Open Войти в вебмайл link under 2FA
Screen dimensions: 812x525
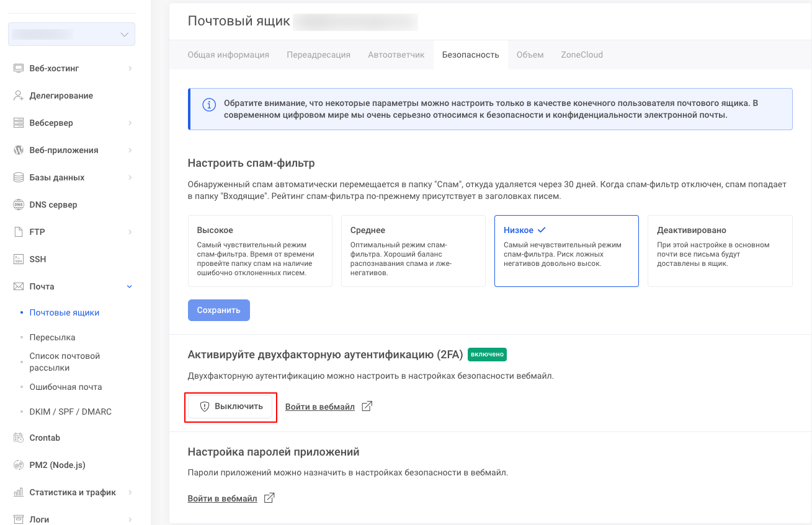click(320, 407)
